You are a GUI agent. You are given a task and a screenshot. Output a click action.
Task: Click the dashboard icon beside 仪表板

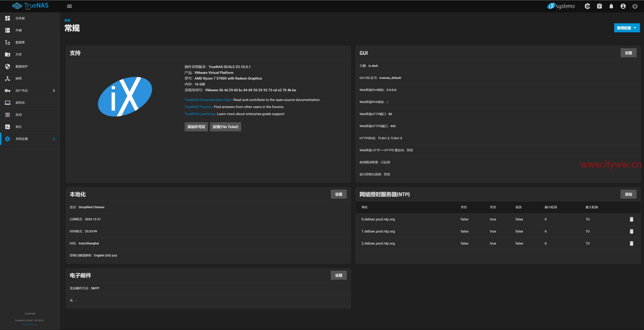click(8, 18)
